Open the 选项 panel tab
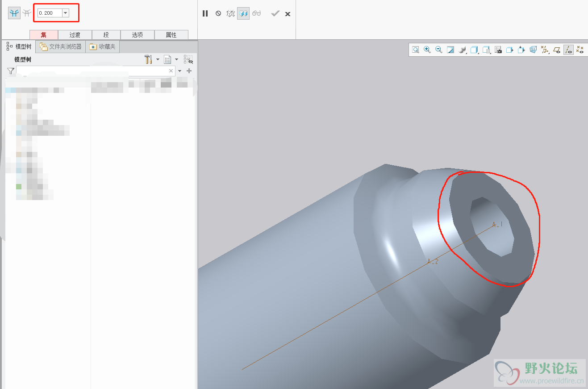Viewport: 588px width, 389px height. (x=138, y=35)
